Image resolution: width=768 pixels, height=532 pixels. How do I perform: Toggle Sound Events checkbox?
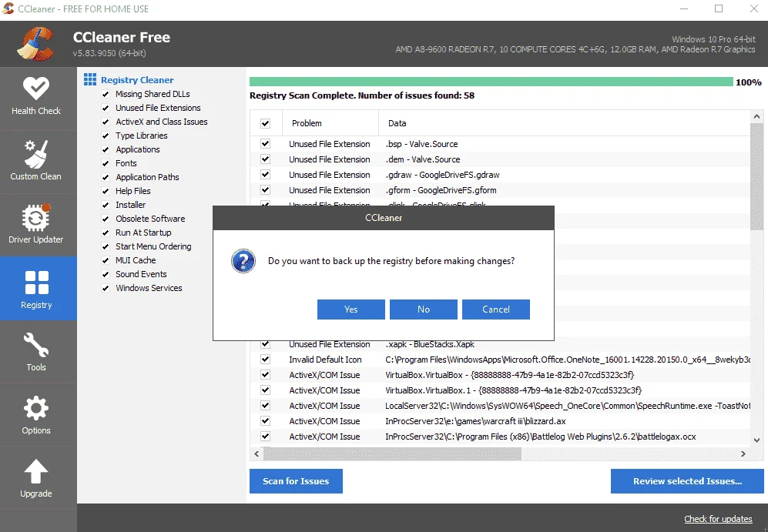106,274
